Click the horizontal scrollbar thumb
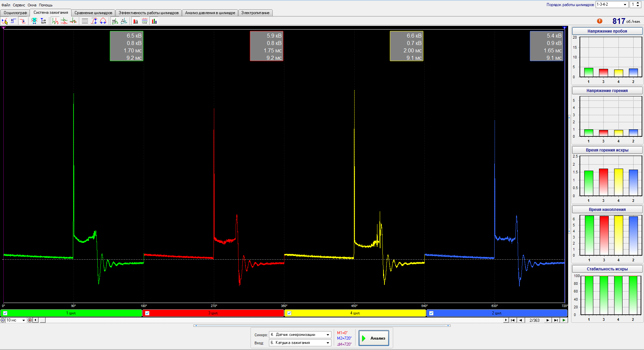Image resolution: width=644 pixels, height=350 pixels. pyautogui.click(x=43, y=320)
